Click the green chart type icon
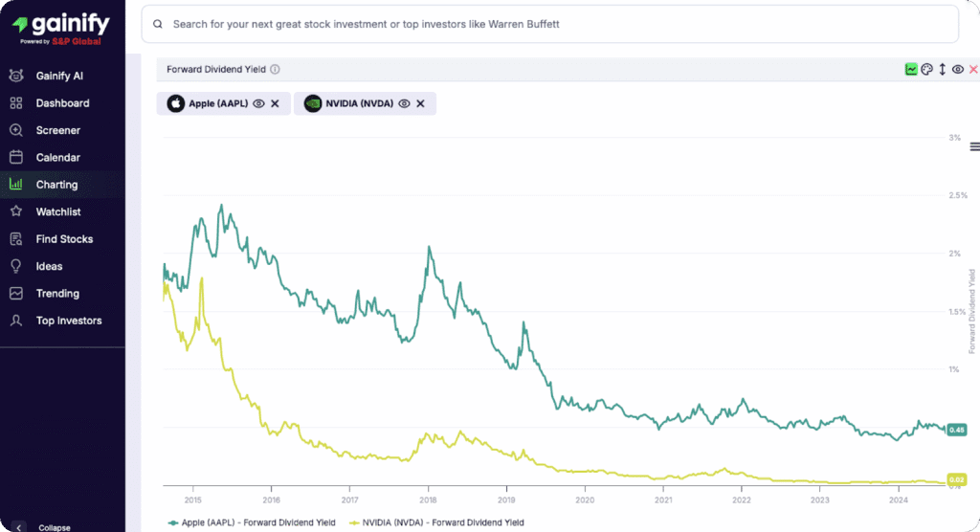Viewport: 980px width, 532px height. (911, 69)
